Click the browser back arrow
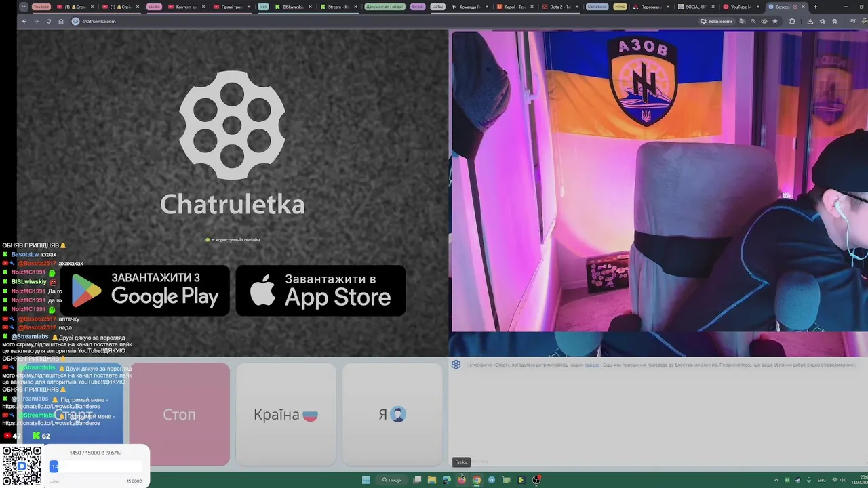Viewport: 868px width, 488px height. [x=24, y=21]
